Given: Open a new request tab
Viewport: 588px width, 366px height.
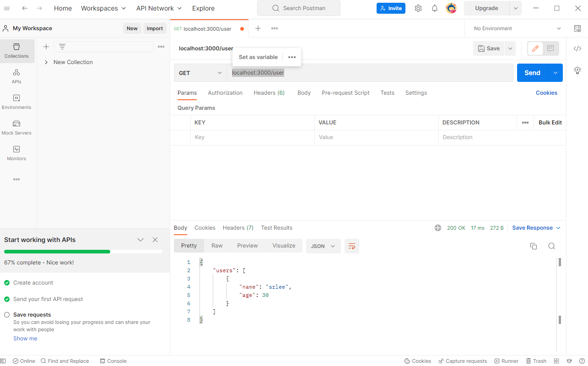Looking at the screenshot, I should click(258, 28).
